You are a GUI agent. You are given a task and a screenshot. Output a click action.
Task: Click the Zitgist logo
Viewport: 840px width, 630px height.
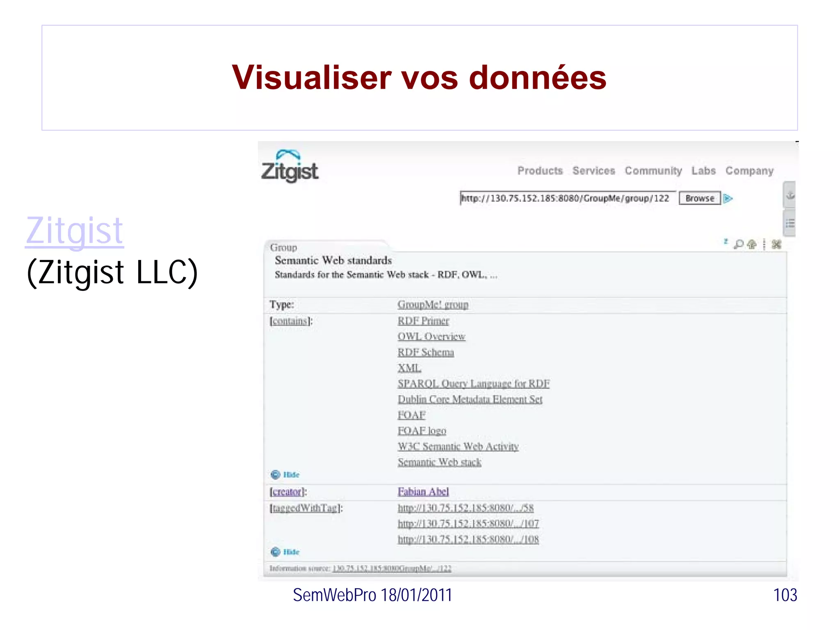tap(290, 166)
